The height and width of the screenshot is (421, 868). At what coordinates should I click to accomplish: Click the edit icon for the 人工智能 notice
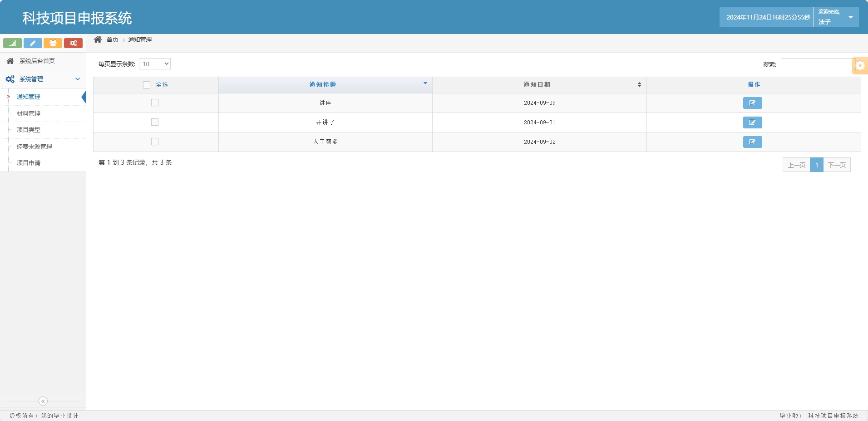[x=752, y=142]
